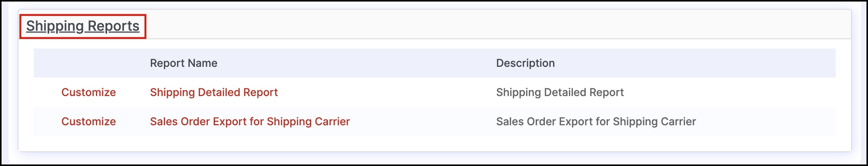Open the Shipping Detailed Report link
Image resolution: width=868 pixels, height=166 pixels.
tap(214, 92)
